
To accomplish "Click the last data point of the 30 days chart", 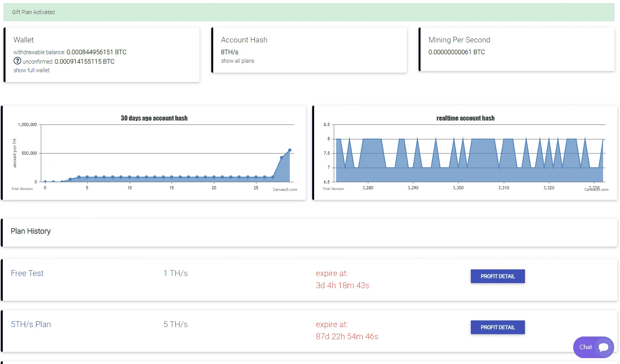I will point(290,150).
